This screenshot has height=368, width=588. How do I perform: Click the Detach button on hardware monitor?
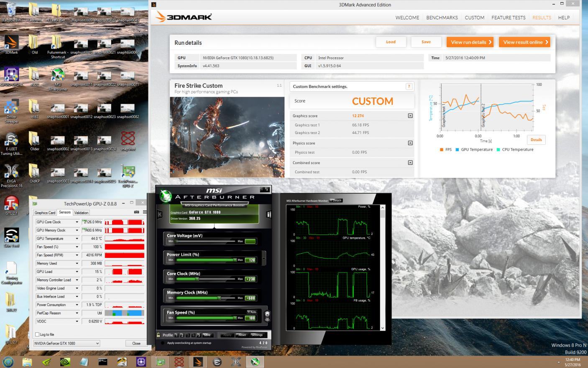[x=336, y=201]
